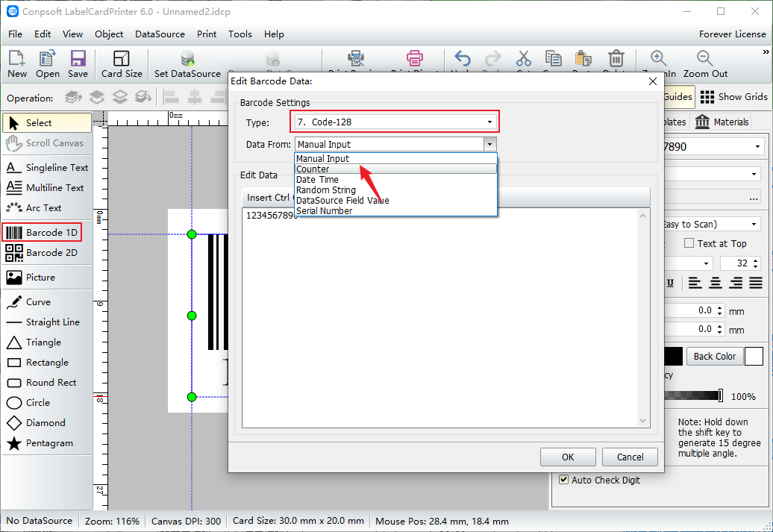Select the Barcode 1D tool
The image size is (773, 532).
(x=42, y=232)
